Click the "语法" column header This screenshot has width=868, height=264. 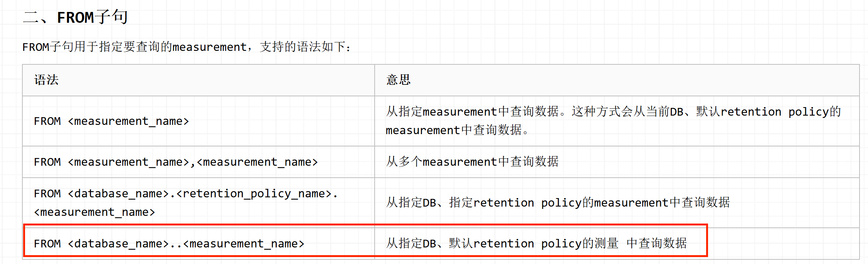(46, 80)
